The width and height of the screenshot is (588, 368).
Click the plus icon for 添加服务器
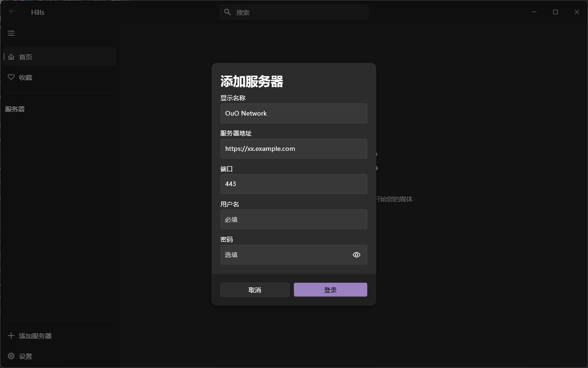coord(11,336)
